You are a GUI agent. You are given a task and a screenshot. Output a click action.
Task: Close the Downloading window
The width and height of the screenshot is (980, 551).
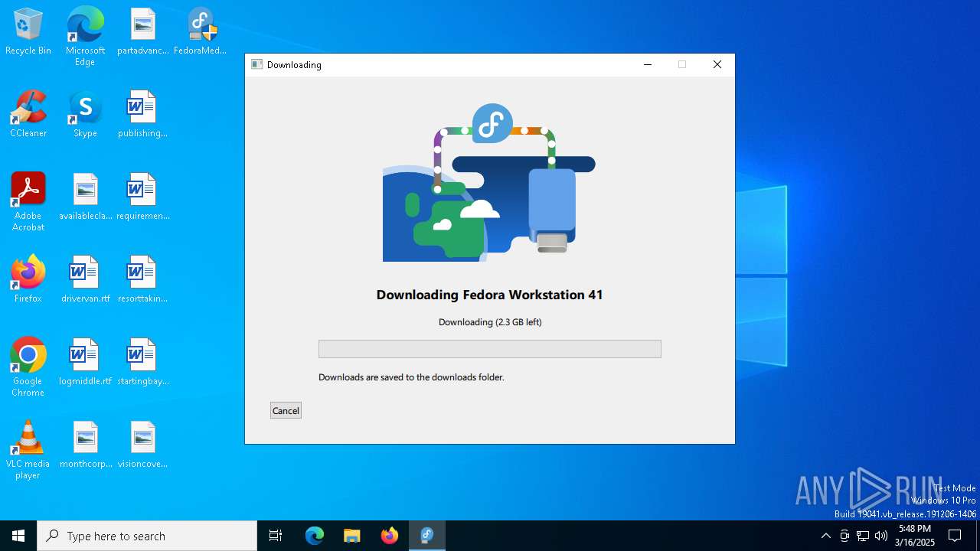(717, 65)
